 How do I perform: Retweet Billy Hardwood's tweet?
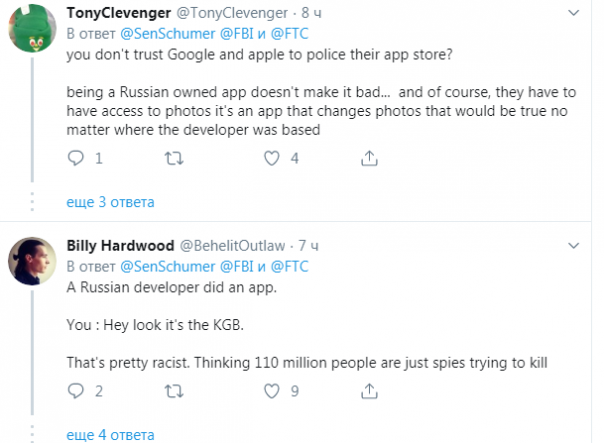click(172, 392)
